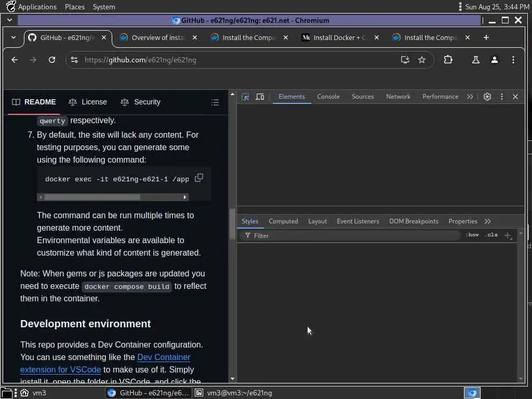Select the Computed pane tab

click(283, 221)
